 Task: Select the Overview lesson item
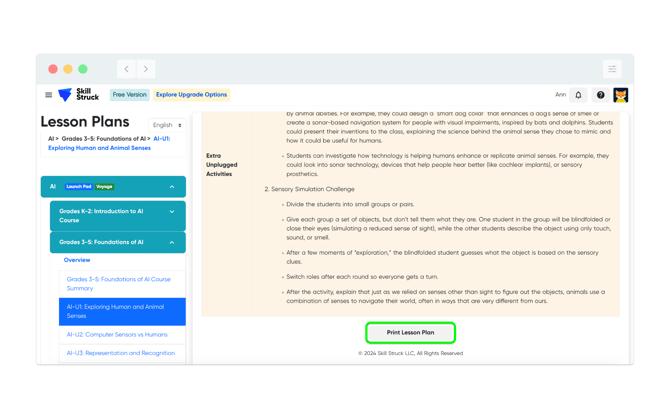[77, 260]
